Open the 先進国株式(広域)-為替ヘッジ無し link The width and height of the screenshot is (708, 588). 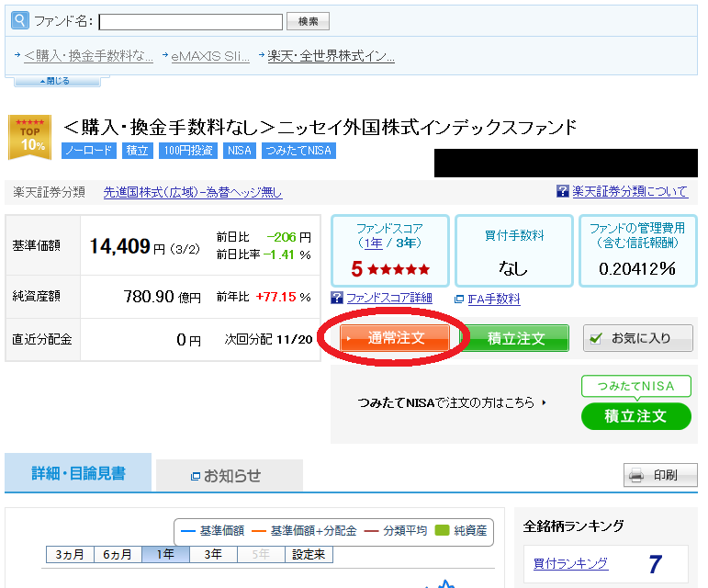coord(193,193)
